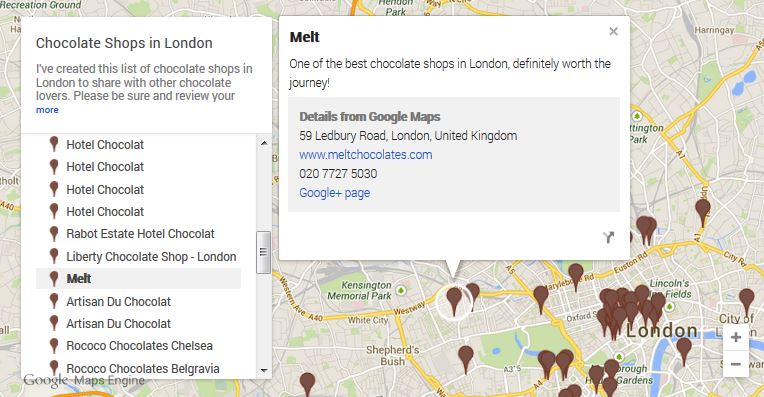
Task: Select Rococo Chocolates Chelsea entry
Action: 138,346
